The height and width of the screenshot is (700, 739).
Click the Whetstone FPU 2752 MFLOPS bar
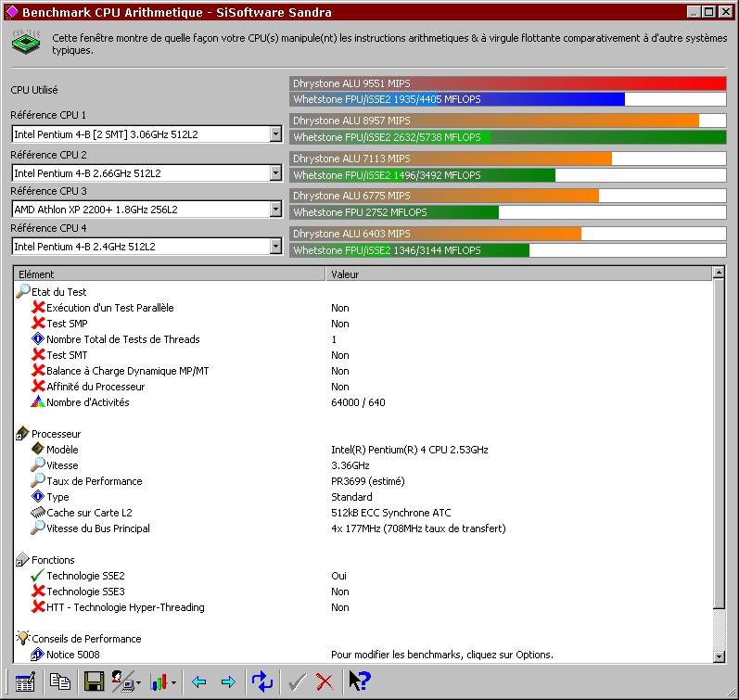click(394, 212)
